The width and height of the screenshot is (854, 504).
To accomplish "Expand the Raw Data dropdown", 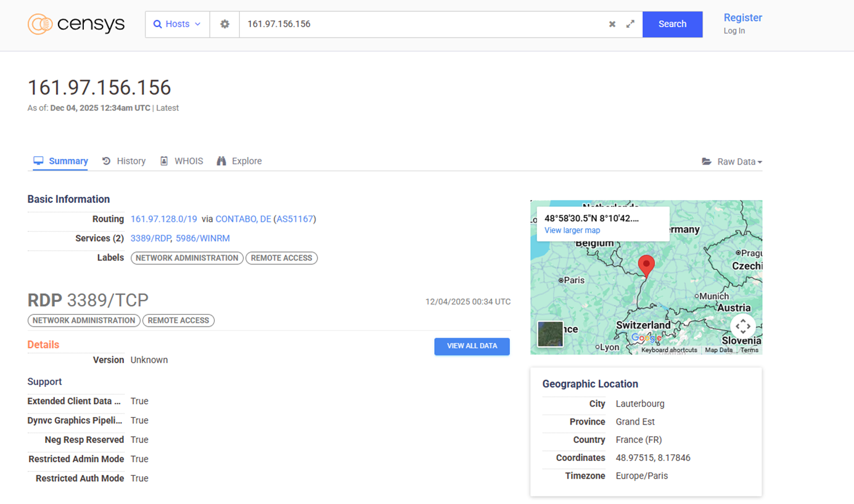I will pos(732,161).
